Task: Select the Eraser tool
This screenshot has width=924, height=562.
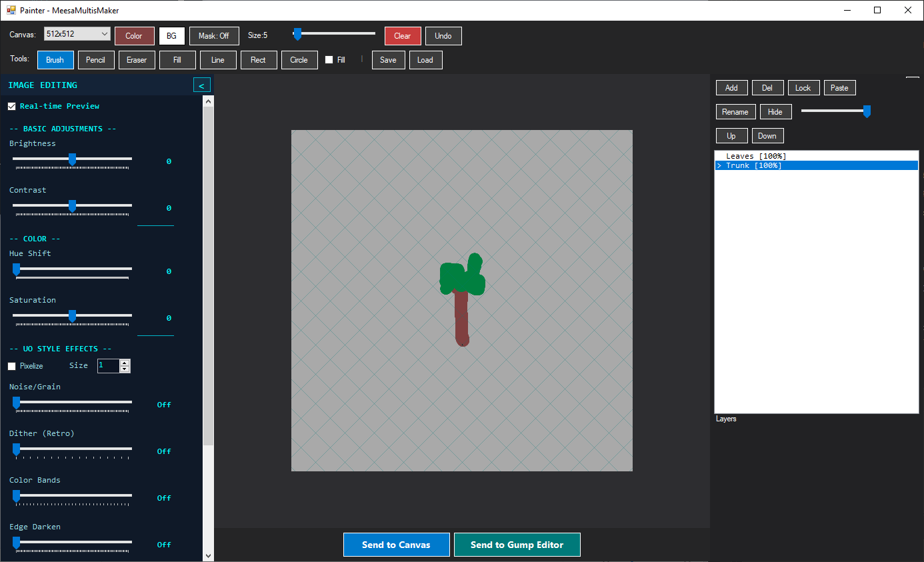Action: click(137, 60)
